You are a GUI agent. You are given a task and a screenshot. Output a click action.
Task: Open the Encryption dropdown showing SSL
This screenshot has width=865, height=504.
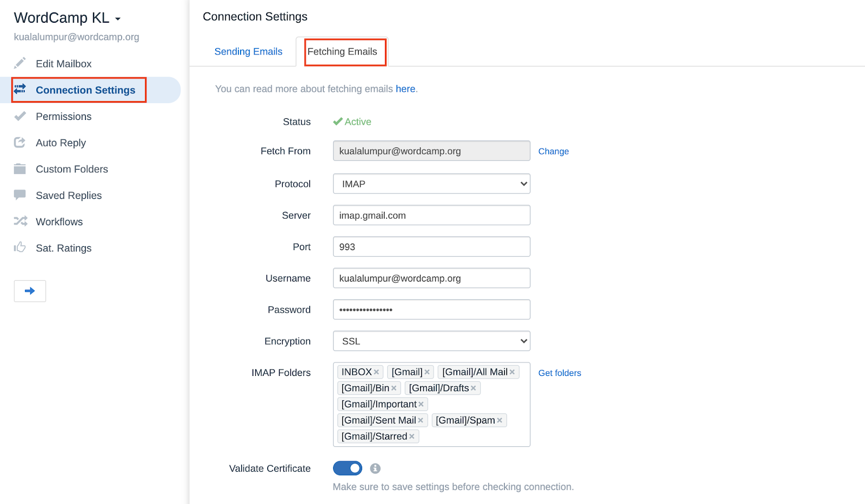coord(431,341)
